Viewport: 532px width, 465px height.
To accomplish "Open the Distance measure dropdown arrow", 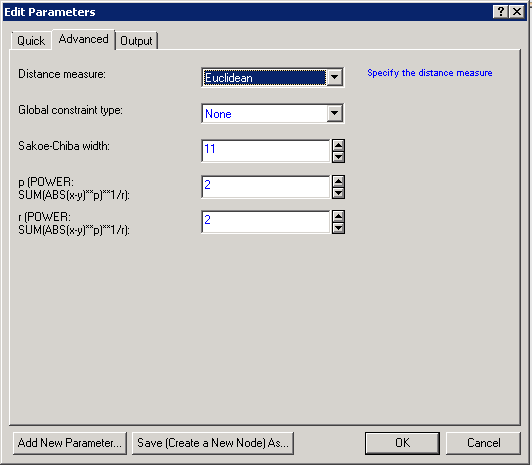I will (x=335, y=77).
